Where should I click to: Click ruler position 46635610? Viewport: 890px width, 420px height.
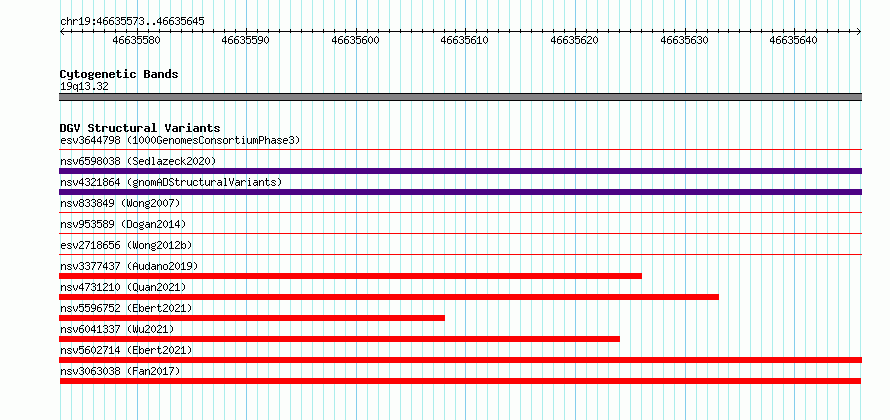tap(465, 40)
